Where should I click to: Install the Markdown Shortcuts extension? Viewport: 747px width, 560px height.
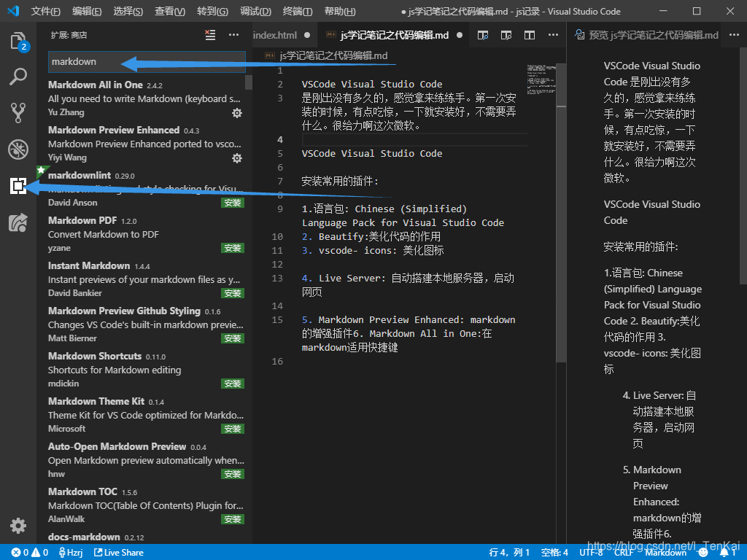[233, 384]
